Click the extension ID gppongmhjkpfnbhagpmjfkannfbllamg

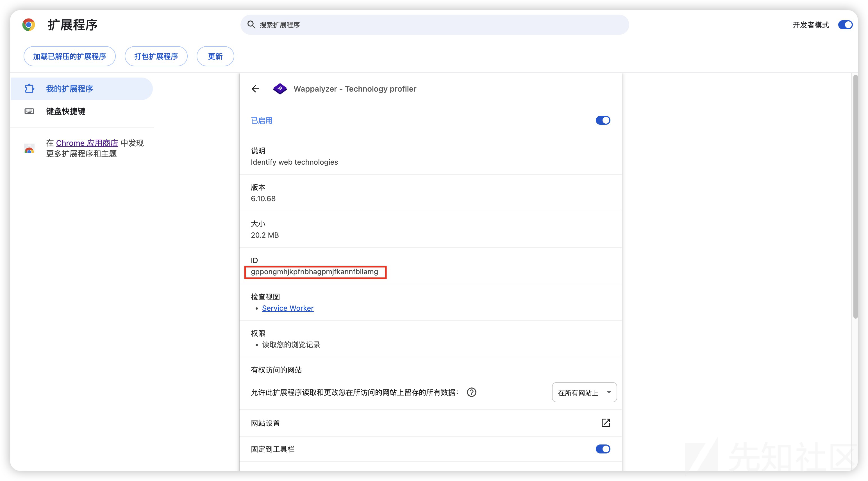click(314, 272)
